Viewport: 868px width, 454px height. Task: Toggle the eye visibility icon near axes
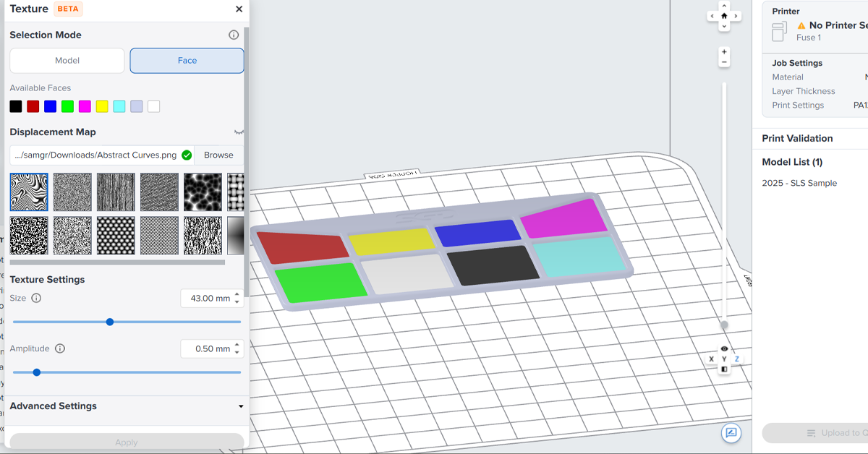724,348
